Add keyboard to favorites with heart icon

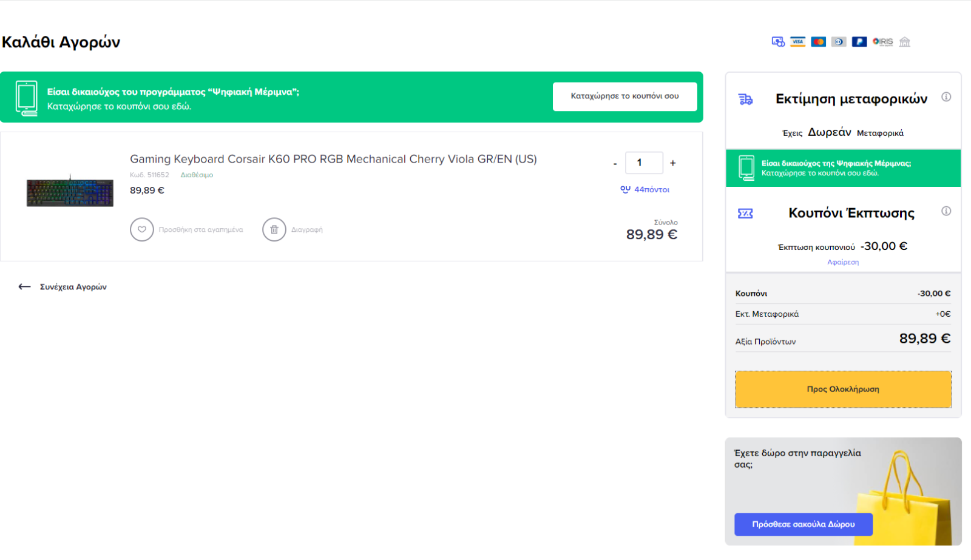coord(142,229)
